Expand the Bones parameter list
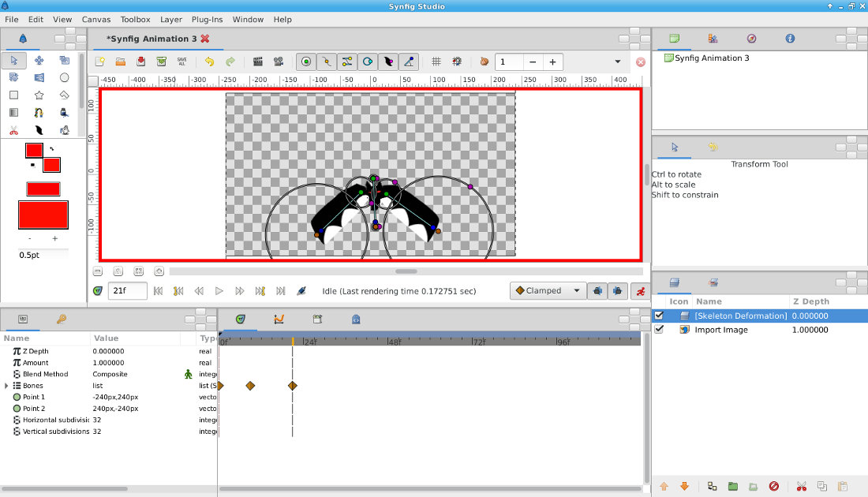Image resolution: width=868 pixels, height=497 pixels. pos(6,386)
